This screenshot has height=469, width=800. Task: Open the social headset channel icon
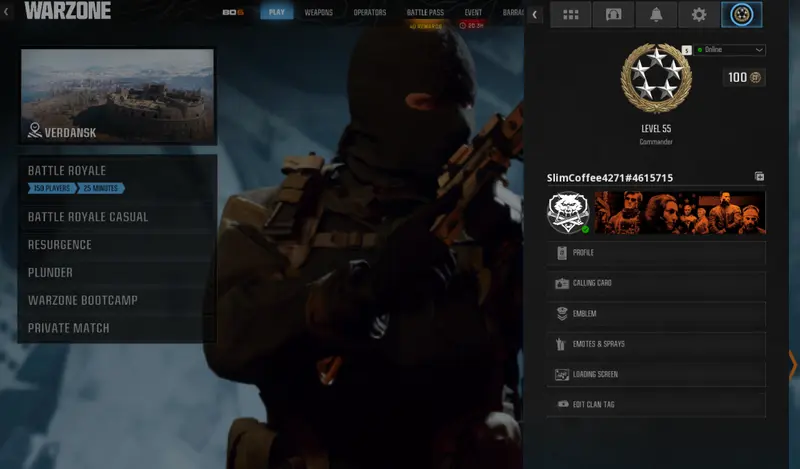(x=613, y=15)
